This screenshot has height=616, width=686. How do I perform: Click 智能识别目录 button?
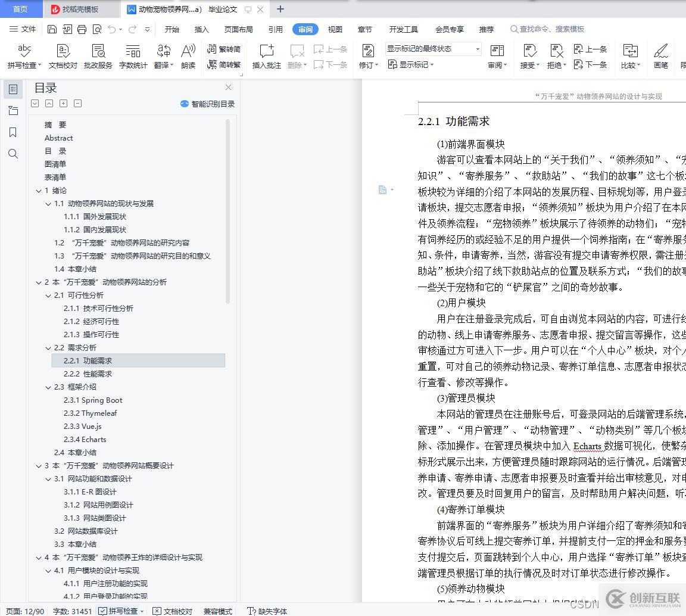pyautogui.click(x=207, y=104)
